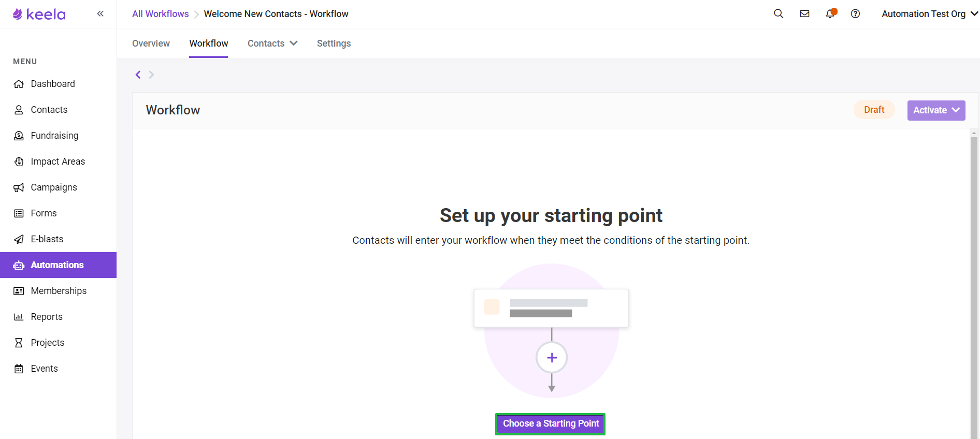The width and height of the screenshot is (980, 439).
Task: Switch to the Overview tab
Action: click(x=151, y=43)
